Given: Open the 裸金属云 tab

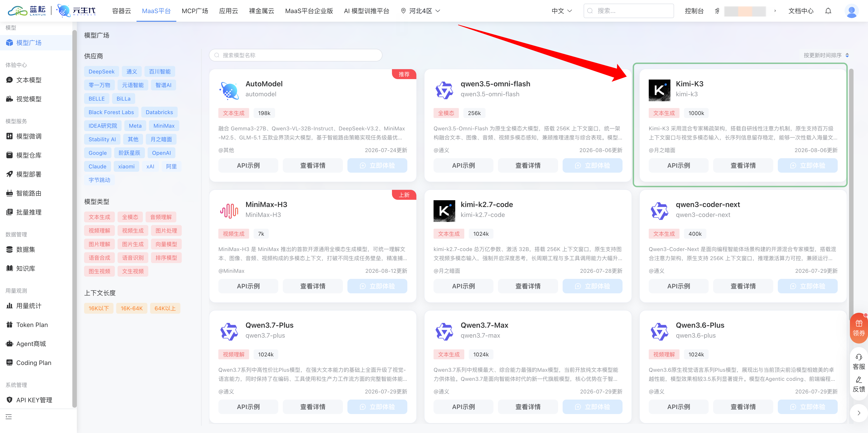Looking at the screenshot, I should pos(262,11).
